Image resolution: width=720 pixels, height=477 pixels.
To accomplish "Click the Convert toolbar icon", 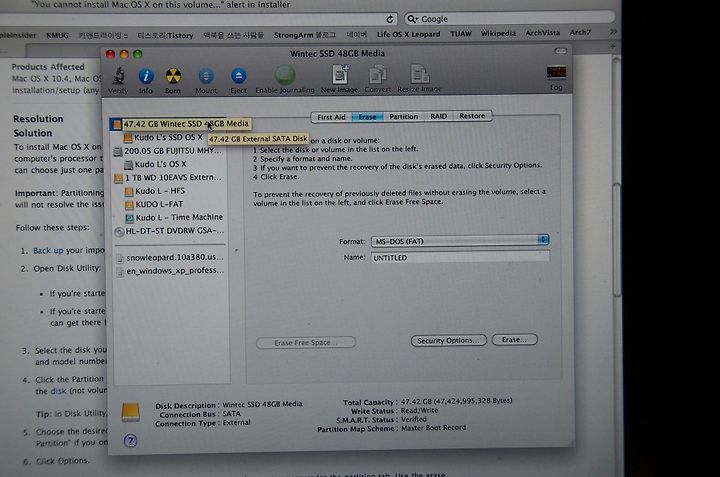I will 377,74.
